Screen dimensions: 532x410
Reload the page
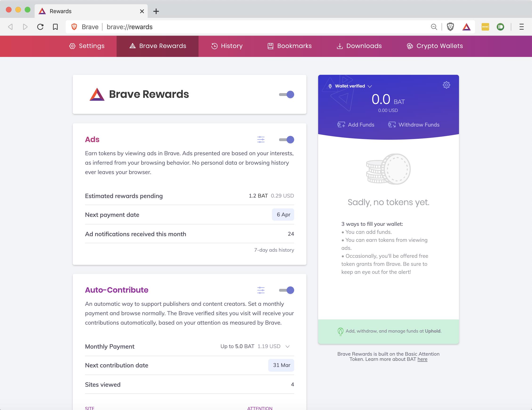[x=41, y=27]
